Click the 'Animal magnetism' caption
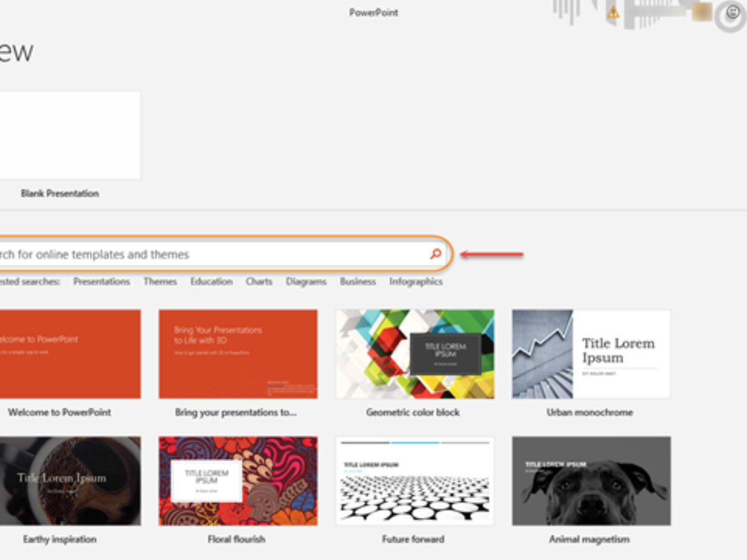This screenshot has width=747, height=560. [590, 539]
